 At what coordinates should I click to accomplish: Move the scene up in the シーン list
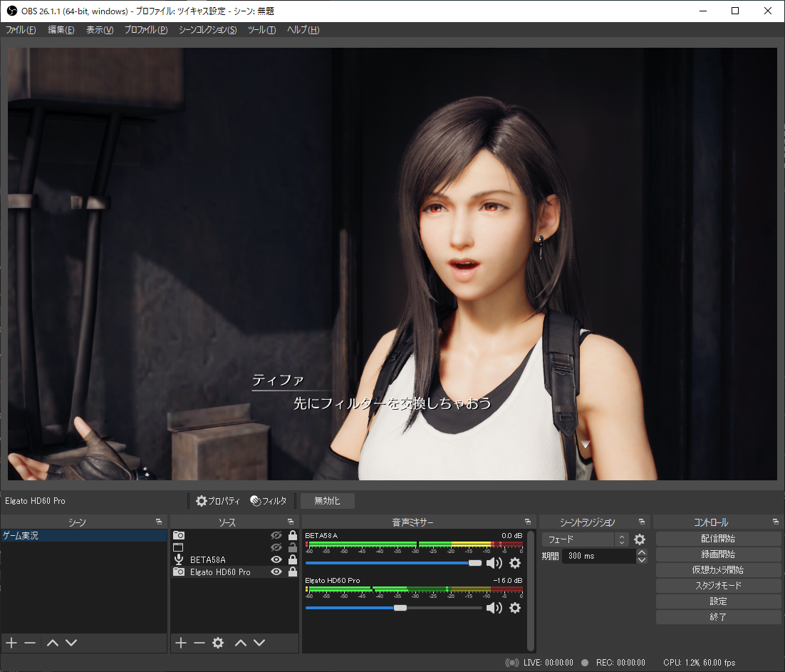tap(53, 643)
